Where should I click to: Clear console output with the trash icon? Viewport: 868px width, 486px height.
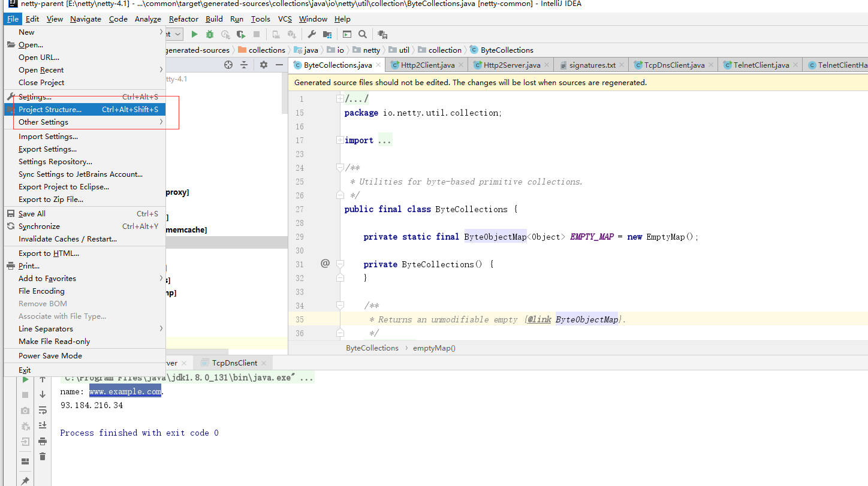point(42,456)
